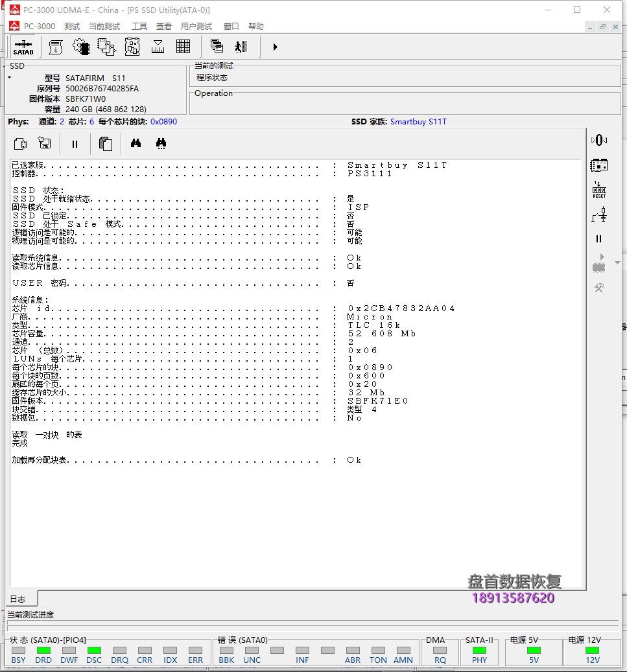Click the power switch icon in right sidebar

tap(599, 214)
